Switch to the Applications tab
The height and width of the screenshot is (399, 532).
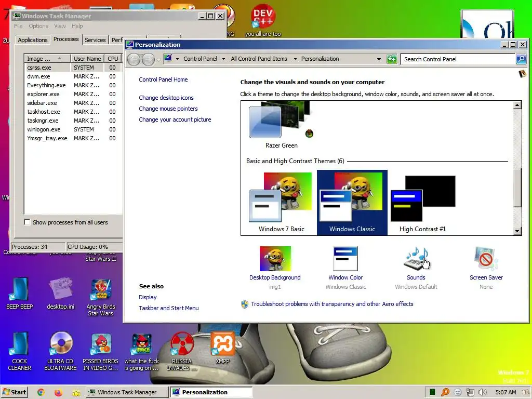(x=33, y=40)
